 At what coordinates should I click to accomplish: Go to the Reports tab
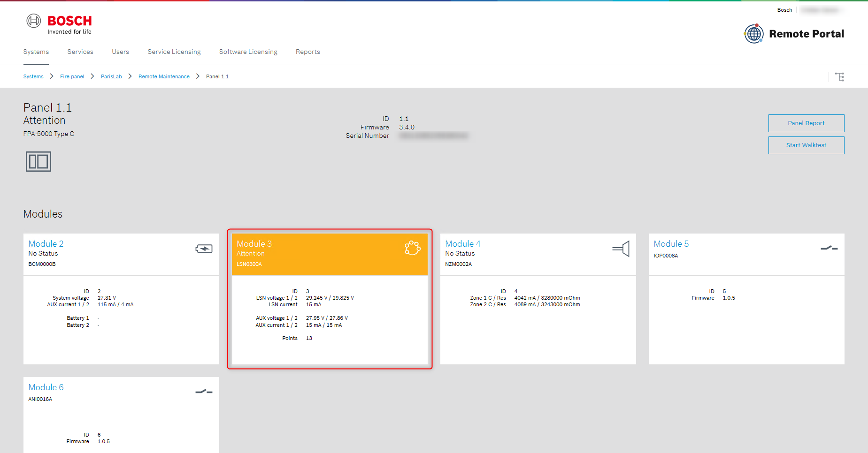point(307,52)
